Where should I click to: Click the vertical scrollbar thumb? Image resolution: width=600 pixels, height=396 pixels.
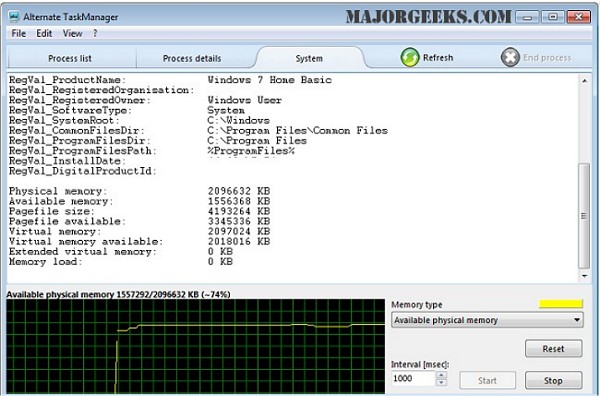click(x=584, y=216)
